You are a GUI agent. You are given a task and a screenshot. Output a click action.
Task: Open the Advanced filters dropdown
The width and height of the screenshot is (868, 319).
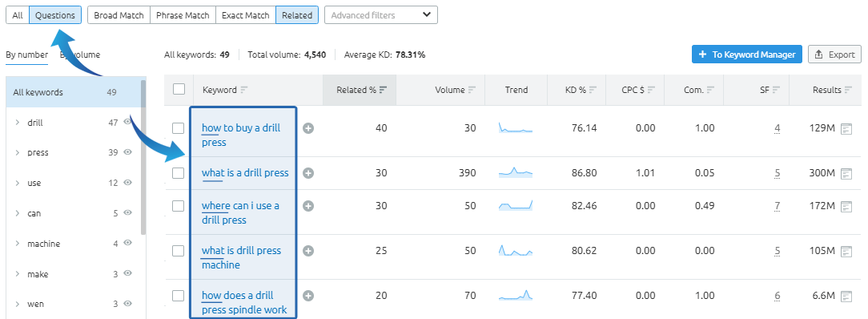click(381, 15)
